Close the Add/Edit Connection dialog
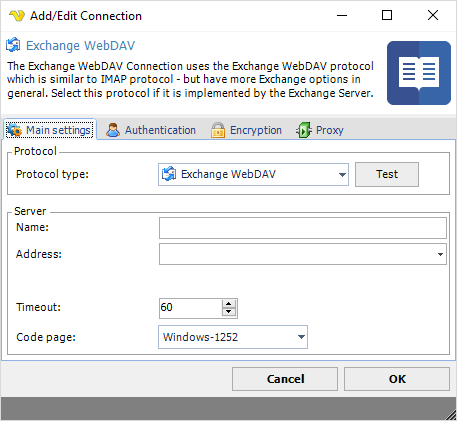 click(x=433, y=15)
